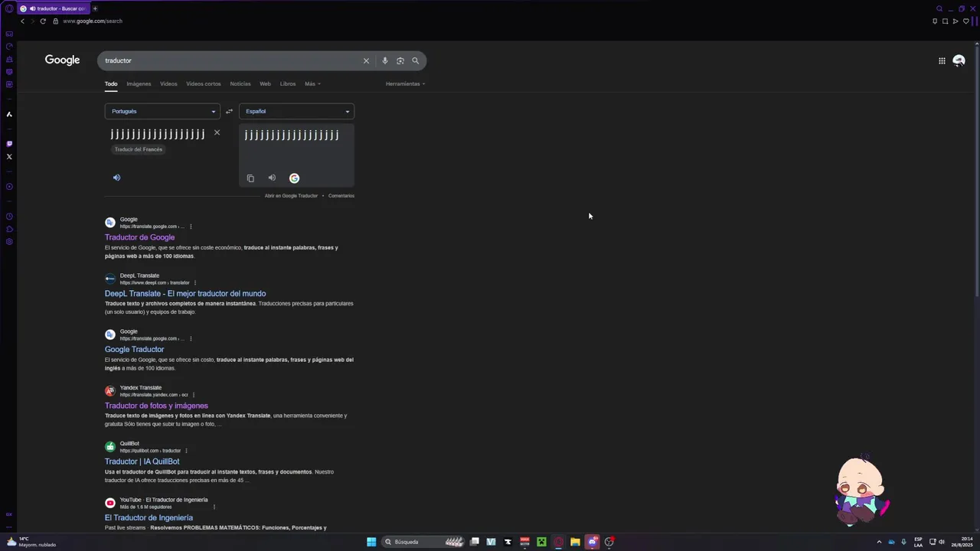Viewport: 980px width, 551px height.
Task: Open the Comentarios feedback link
Action: coord(341,196)
